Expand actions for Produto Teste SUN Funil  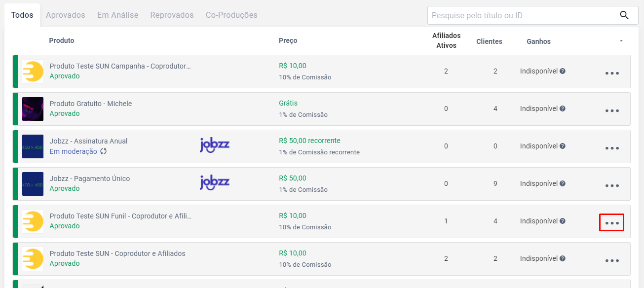tap(612, 223)
